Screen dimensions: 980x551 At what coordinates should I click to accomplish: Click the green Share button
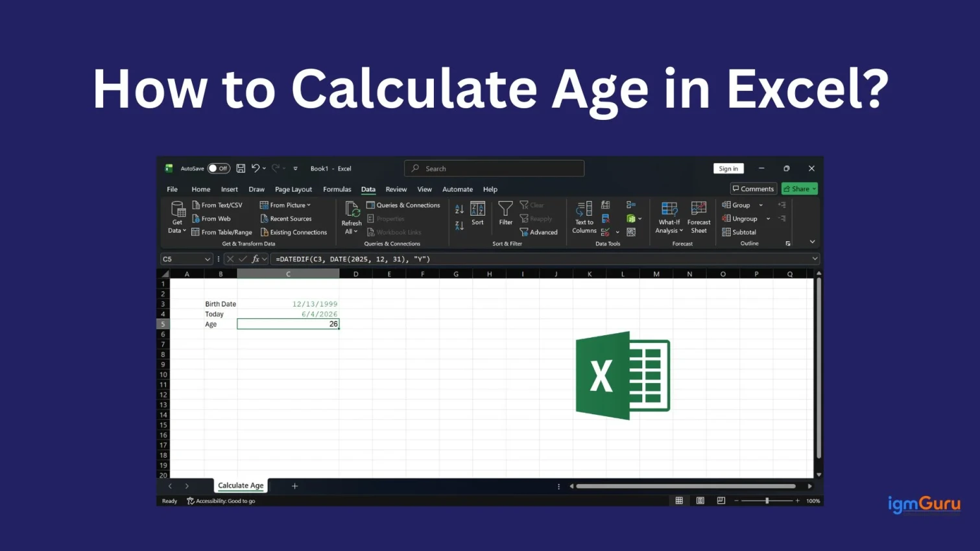pyautogui.click(x=799, y=189)
